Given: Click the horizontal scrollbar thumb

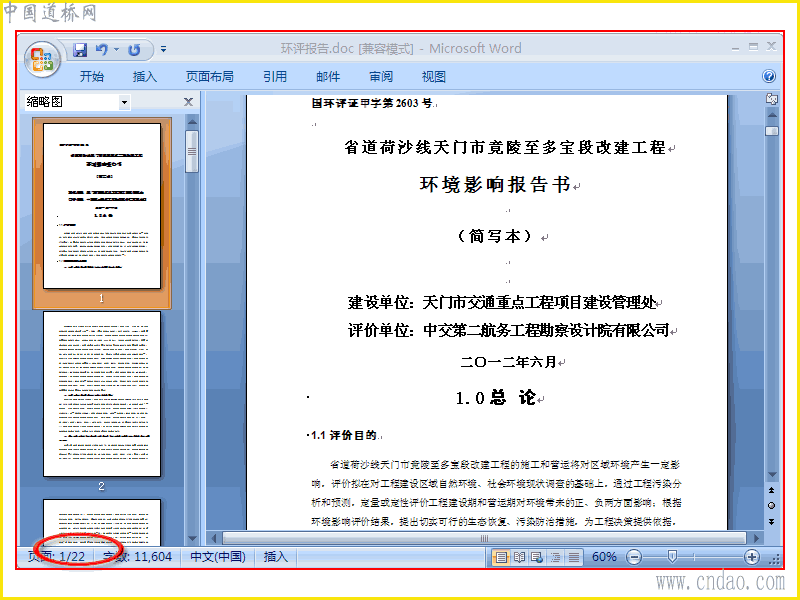Looking at the screenshot, I should pos(485,538).
